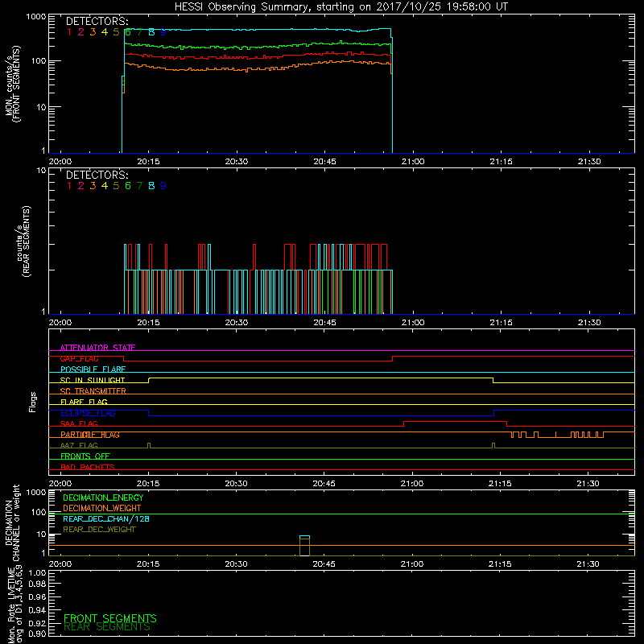Click the SC_IN_SUNLIGHT flag label
The height and width of the screenshot is (644, 644).
[x=93, y=380]
